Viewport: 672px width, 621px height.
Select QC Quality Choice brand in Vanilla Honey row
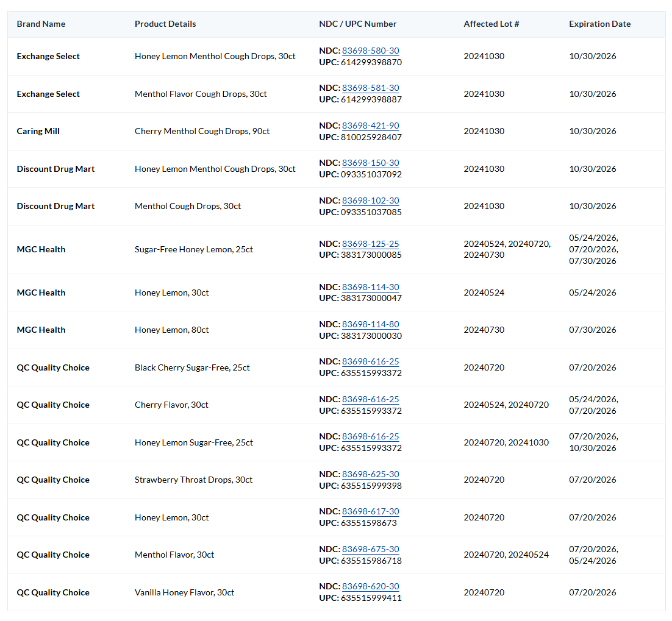(53, 592)
